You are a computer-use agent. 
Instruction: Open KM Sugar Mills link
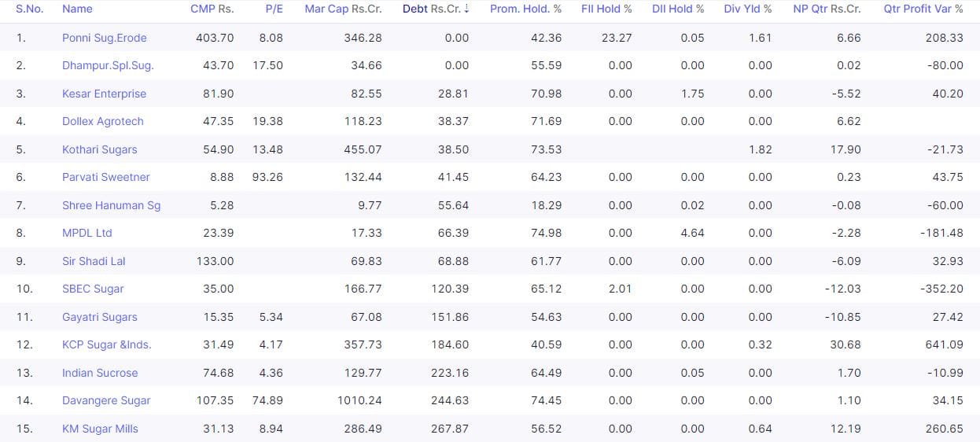[x=100, y=429]
